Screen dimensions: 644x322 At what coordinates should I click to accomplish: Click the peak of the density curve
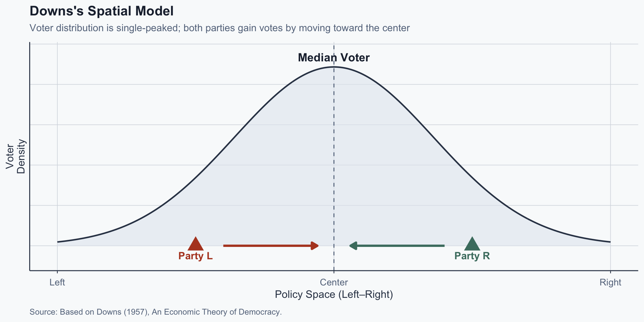point(334,67)
